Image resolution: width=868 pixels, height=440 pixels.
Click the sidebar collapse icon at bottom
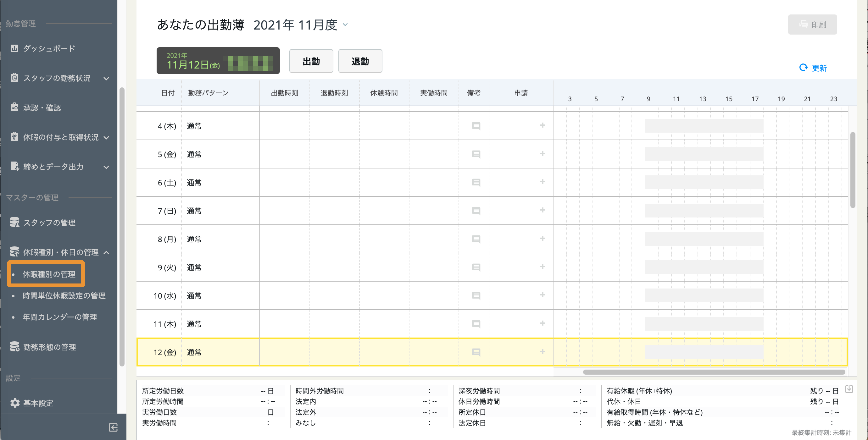113,427
